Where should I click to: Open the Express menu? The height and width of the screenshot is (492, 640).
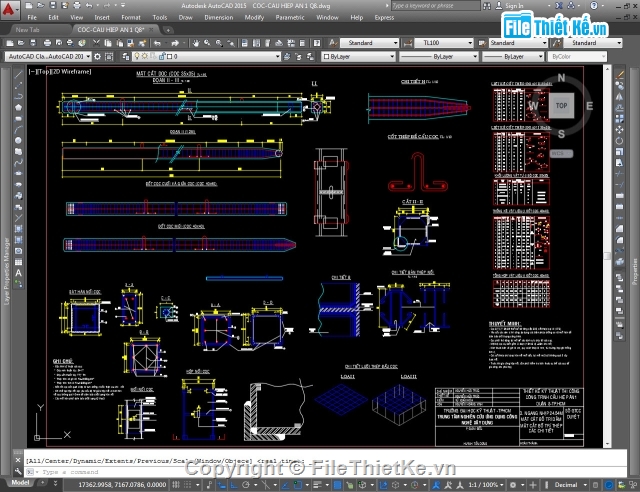pyautogui.click(x=384, y=18)
